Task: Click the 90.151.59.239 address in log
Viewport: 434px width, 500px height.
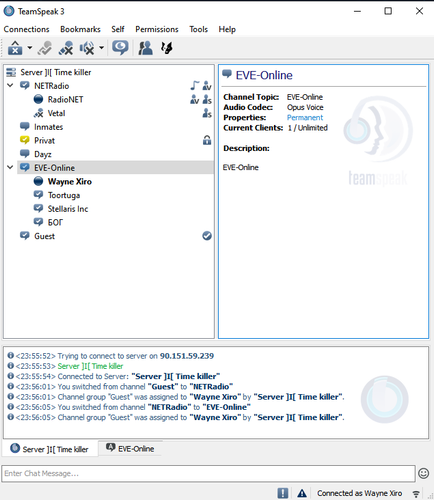Action: tap(187, 356)
